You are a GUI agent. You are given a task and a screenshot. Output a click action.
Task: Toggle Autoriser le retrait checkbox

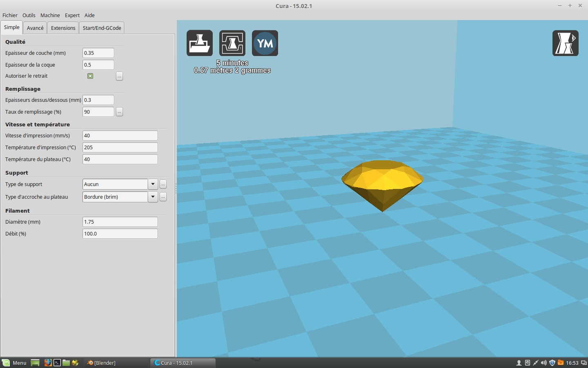pyautogui.click(x=90, y=76)
